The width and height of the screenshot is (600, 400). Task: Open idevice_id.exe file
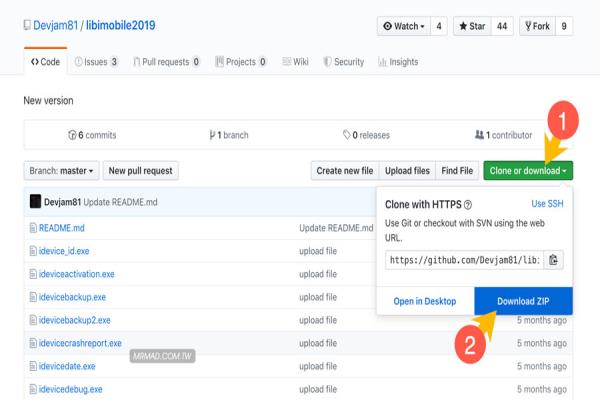pyautogui.click(x=64, y=251)
